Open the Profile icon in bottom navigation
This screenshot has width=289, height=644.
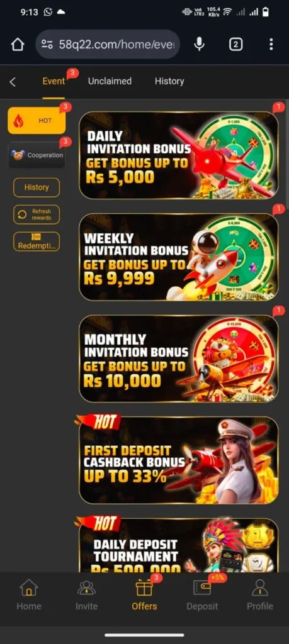[260, 594]
